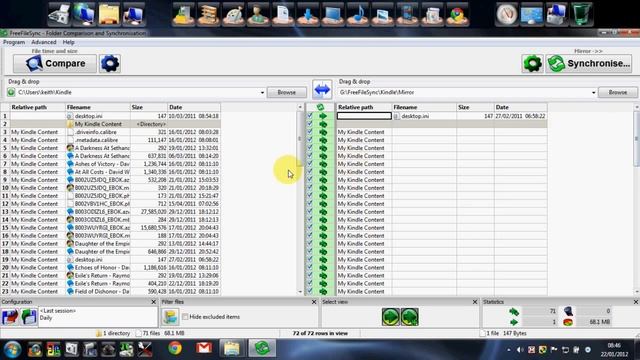The width and height of the screenshot is (640, 360).
Task: Click the save configuration icon
Action: pos(10,317)
